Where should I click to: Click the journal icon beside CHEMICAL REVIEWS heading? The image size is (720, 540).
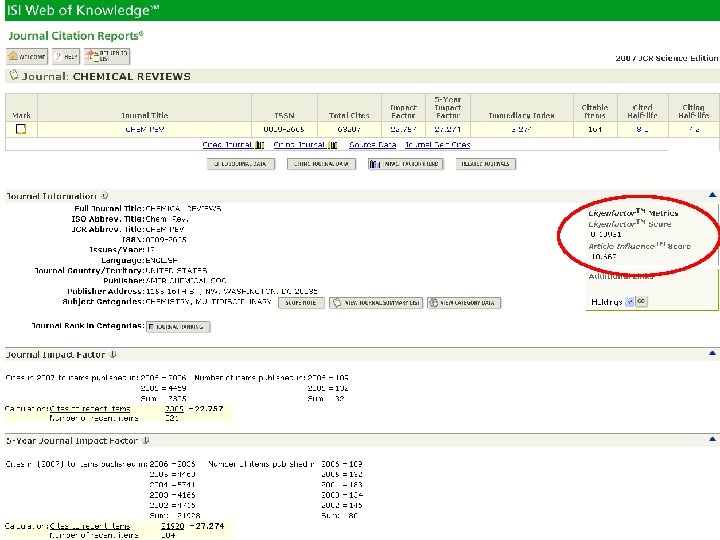coord(14,75)
